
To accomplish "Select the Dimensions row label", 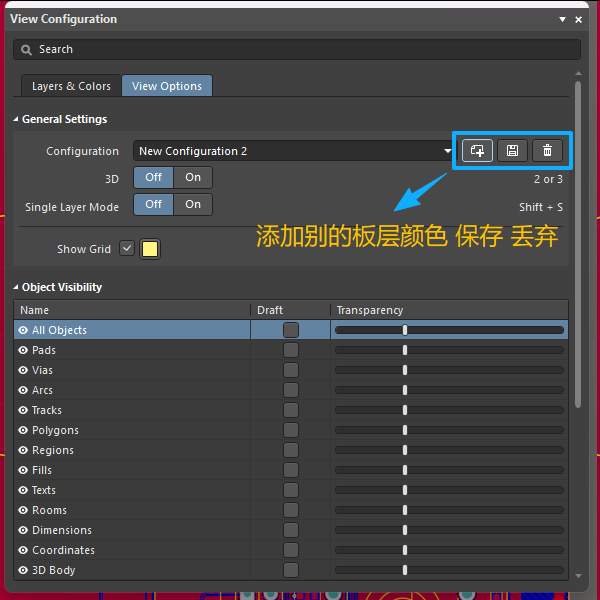I will click(62, 530).
